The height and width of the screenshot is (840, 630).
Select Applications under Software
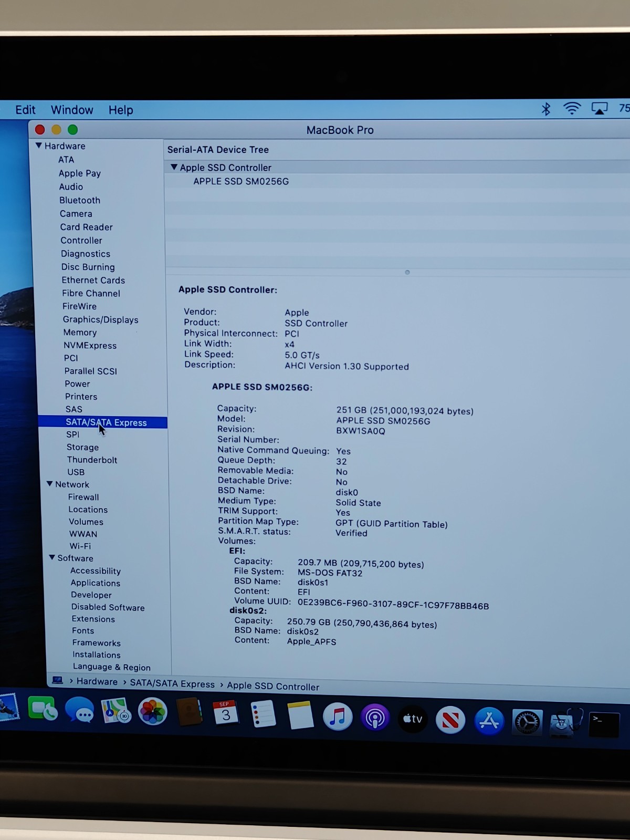point(96,583)
